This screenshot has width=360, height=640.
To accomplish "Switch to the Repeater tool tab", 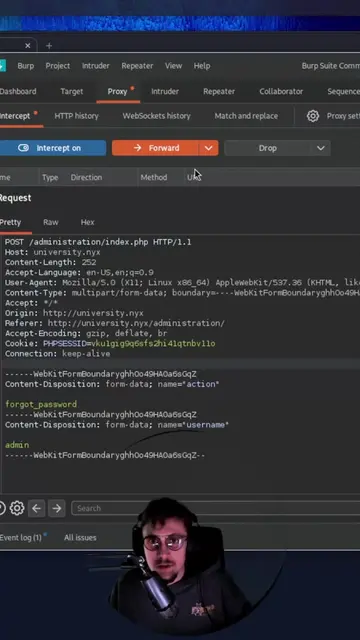I will pyautogui.click(x=219, y=91).
